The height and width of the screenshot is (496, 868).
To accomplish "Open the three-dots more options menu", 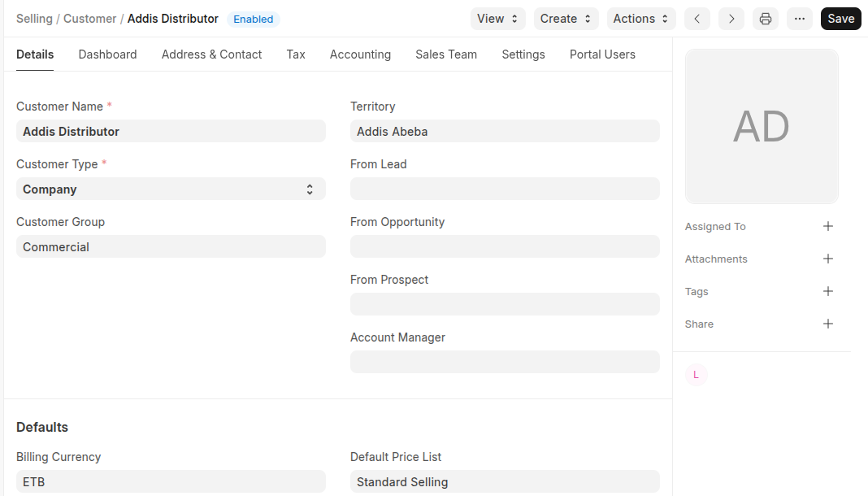I will (x=800, y=19).
